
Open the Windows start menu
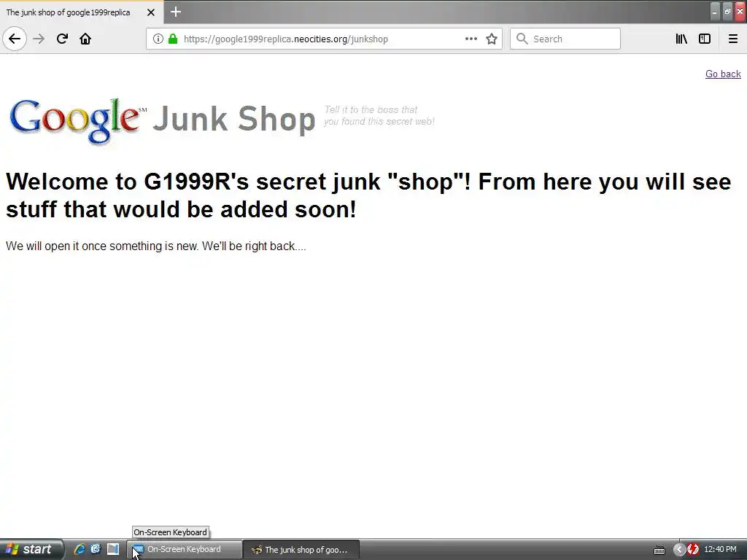[31, 550]
